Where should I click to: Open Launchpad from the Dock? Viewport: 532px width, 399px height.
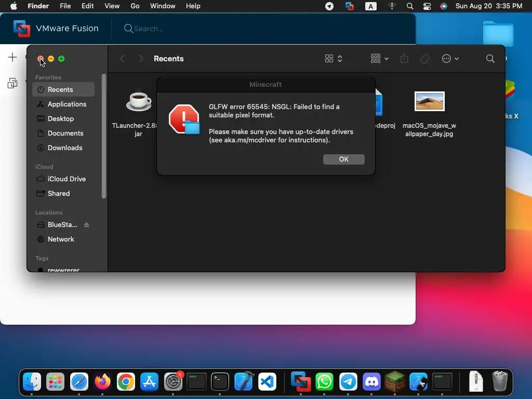pos(55,381)
